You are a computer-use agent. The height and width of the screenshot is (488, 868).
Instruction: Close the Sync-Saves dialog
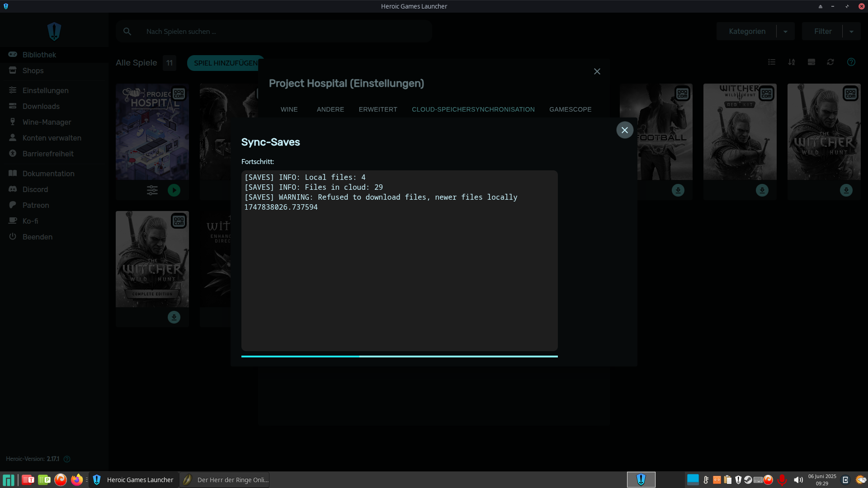(625, 130)
